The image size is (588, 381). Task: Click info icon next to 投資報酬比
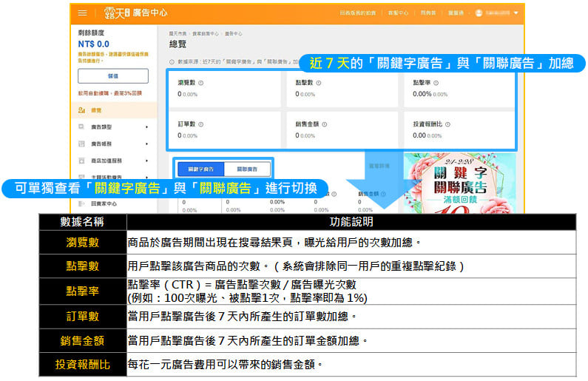click(x=447, y=124)
